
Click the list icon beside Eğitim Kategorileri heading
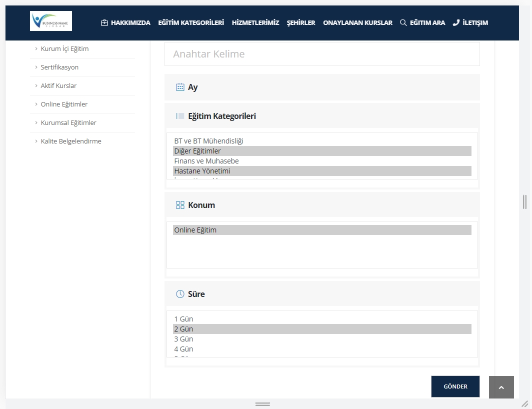(x=180, y=116)
